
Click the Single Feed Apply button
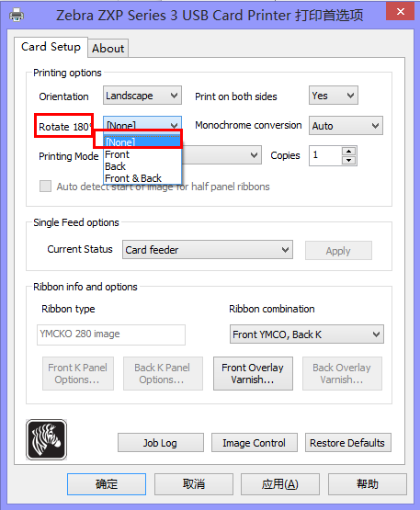point(338,251)
